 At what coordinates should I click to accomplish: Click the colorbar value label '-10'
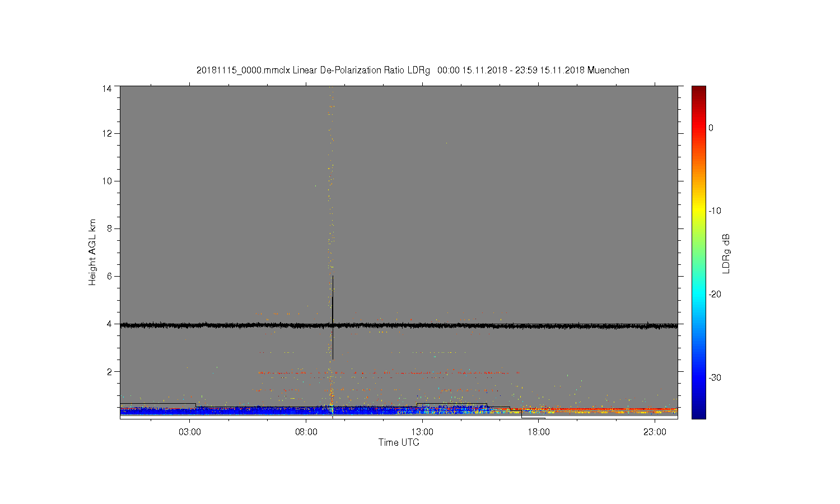(715, 211)
